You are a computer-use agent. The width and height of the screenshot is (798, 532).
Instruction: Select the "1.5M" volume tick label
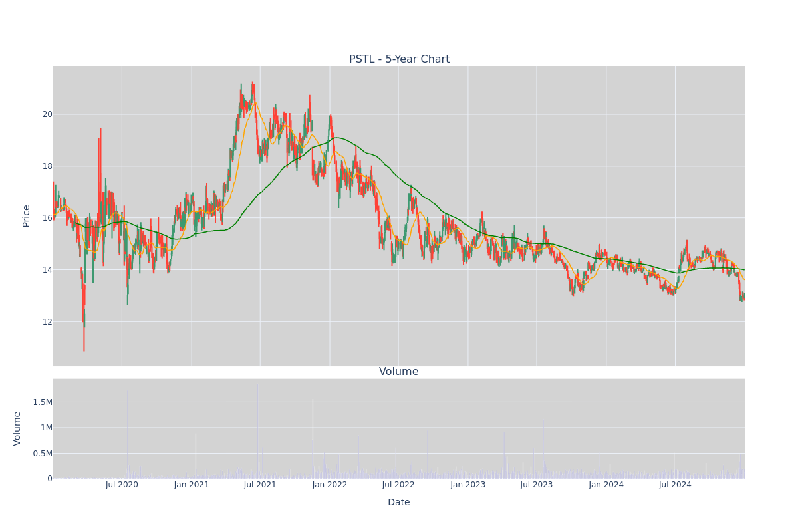[x=43, y=402]
